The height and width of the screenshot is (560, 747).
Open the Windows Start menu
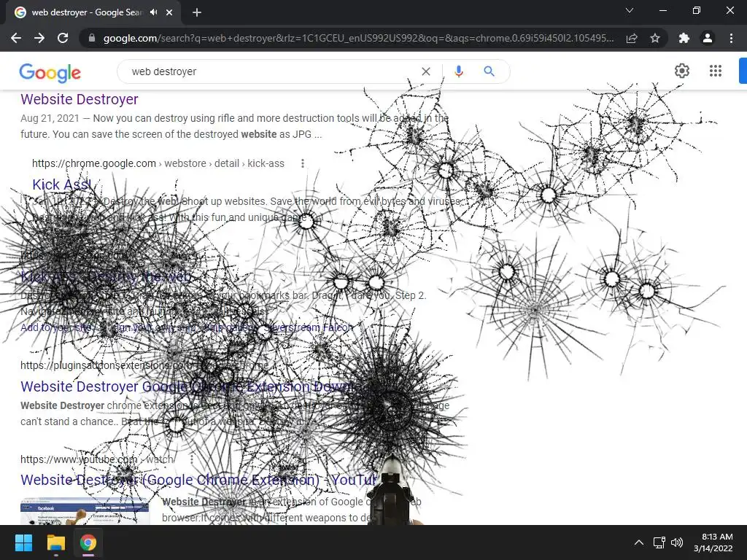[x=23, y=542]
